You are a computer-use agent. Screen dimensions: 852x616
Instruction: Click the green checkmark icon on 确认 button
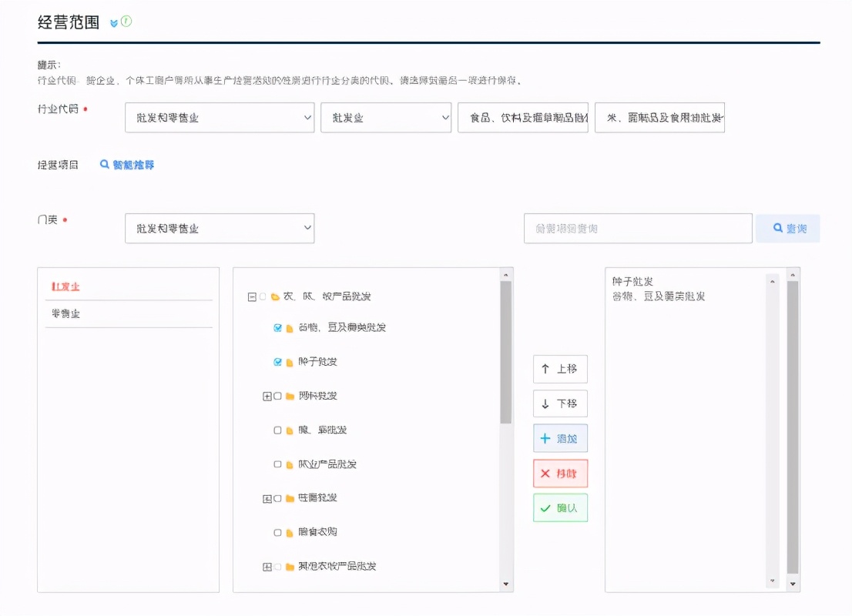(545, 508)
